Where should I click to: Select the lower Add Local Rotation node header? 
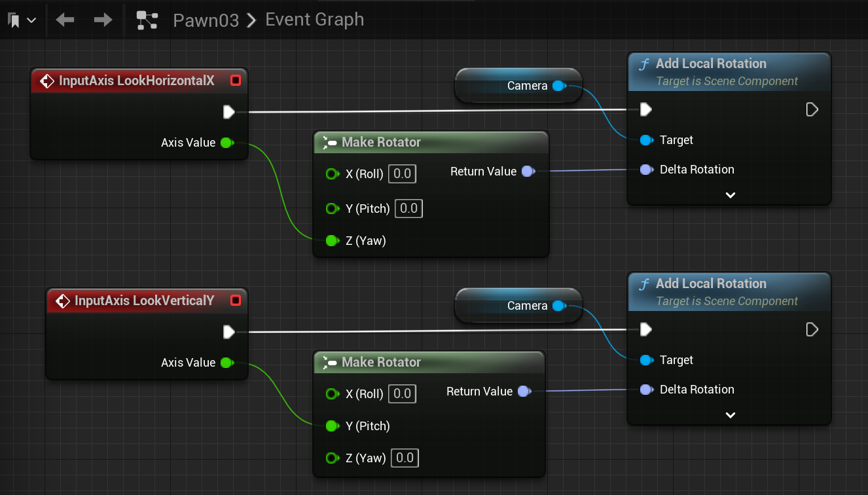pos(729,292)
